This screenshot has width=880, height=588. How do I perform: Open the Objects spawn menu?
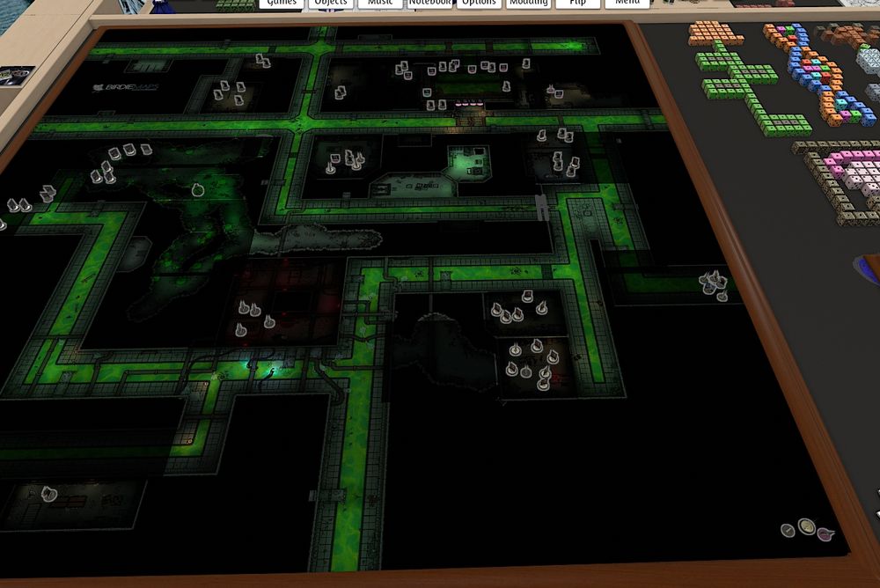tap(330, 4)
